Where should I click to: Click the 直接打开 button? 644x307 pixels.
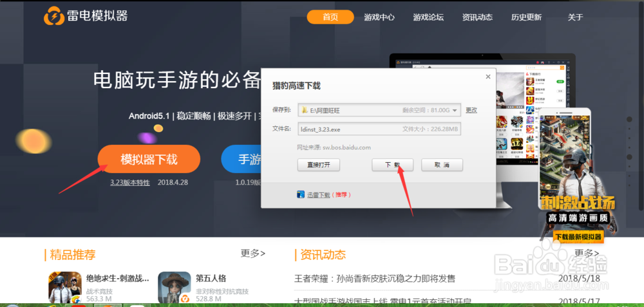coord(319,165)
